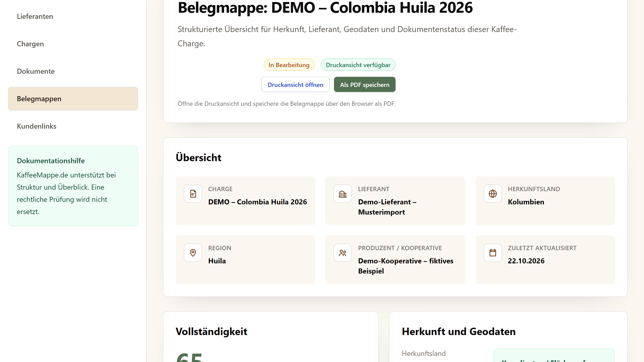Click the Als PDF speichern button
Viewport: 644px width, 362px height.
tap(365, 84)
